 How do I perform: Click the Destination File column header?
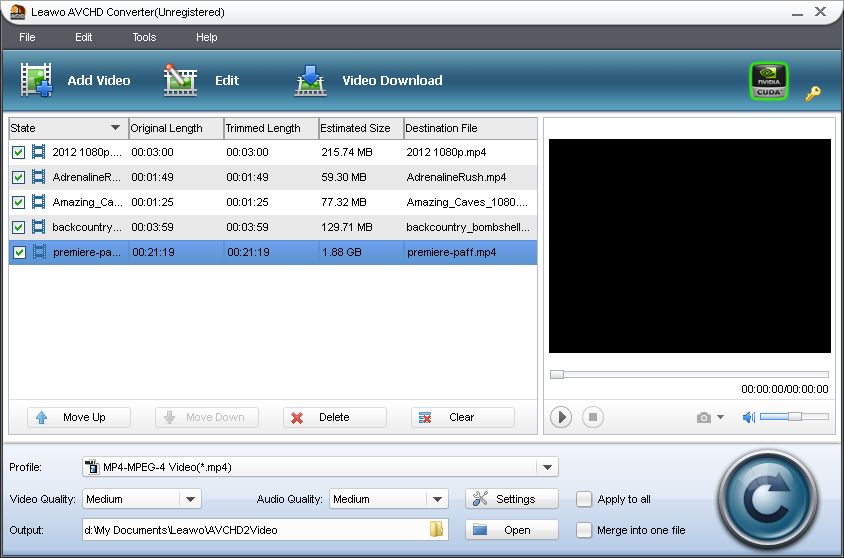470,128
